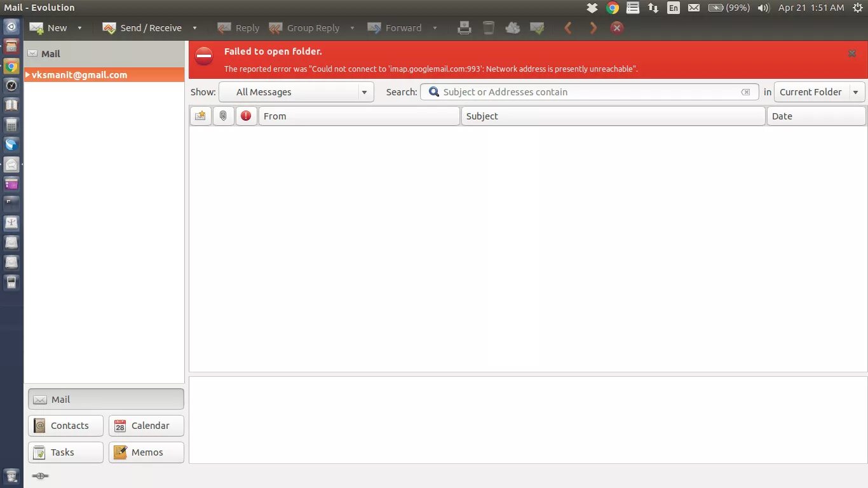Viewport: 868px width, 488px height.
Task: Click the Delete trash can toolbar icon
Action: 488,28
